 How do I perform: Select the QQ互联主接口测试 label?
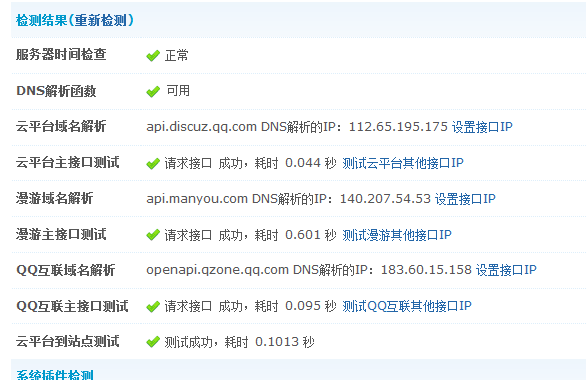tap(73, 306)
